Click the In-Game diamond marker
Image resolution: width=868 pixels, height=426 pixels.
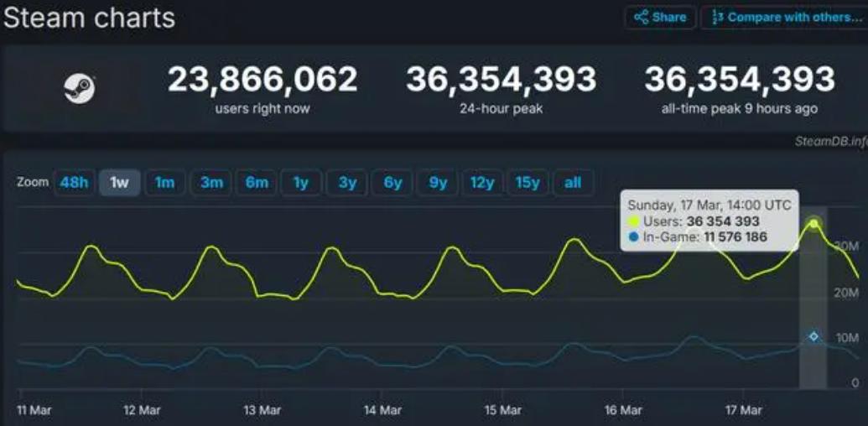tap(813, 336)
